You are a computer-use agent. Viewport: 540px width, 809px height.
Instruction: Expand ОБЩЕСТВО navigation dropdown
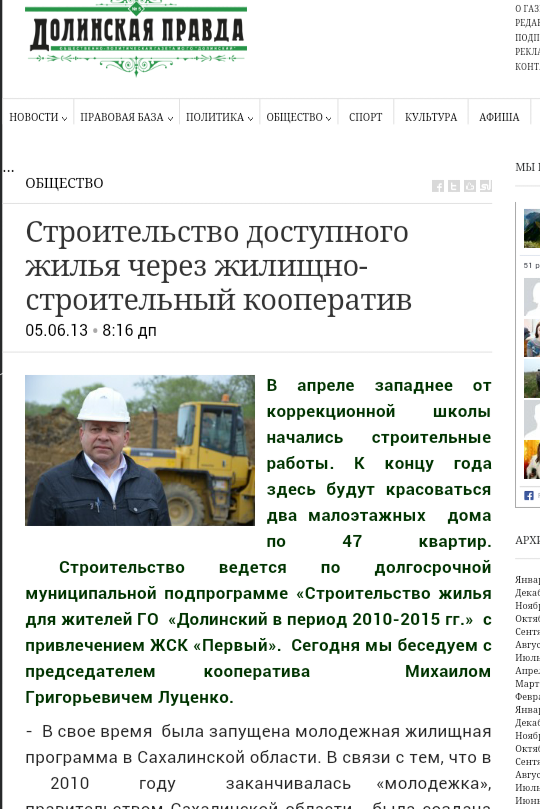click(x=299, y=118)
